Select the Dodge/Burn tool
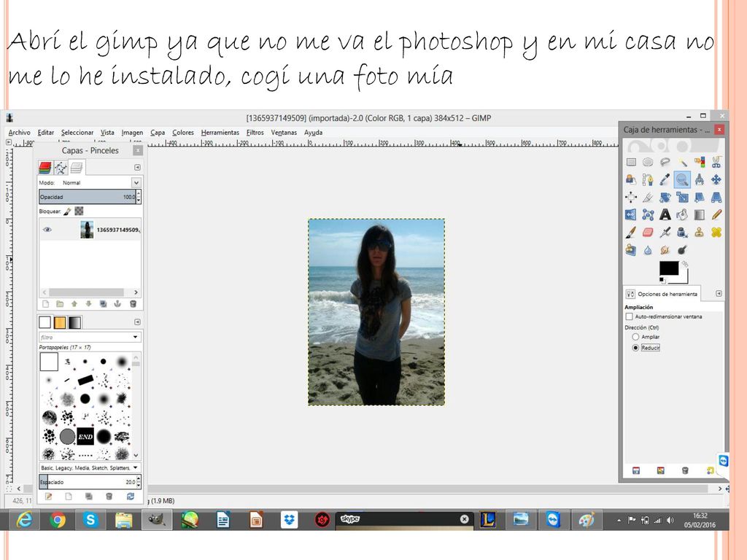The image size is (747, 560). [x=682, y=250]
